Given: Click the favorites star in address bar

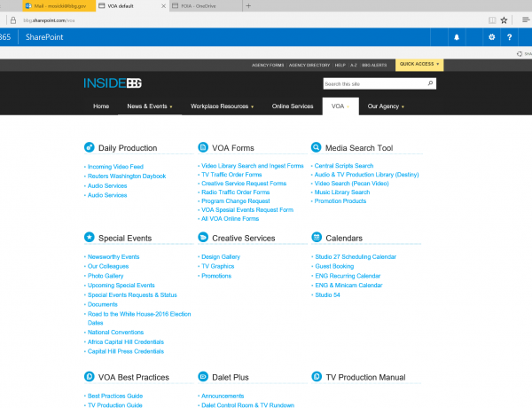Looking at the screenshot, I should (x=504, y=20).
